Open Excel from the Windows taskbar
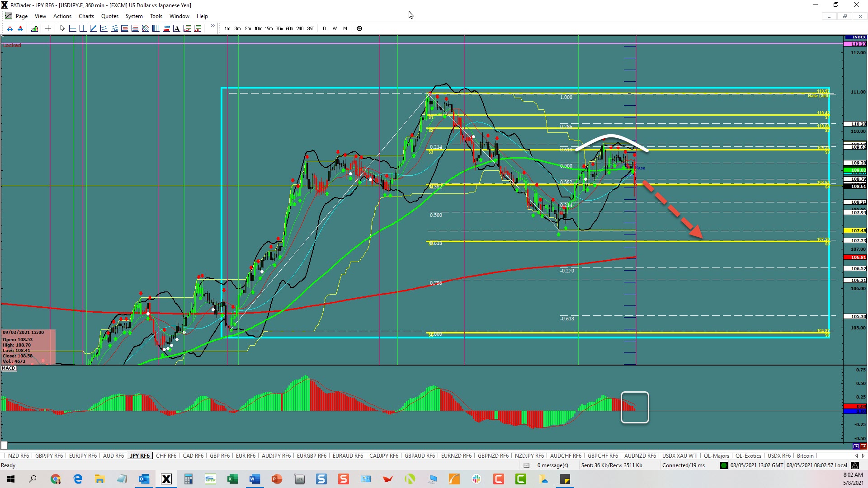This screenshot has width=868, height=488. 232,479
